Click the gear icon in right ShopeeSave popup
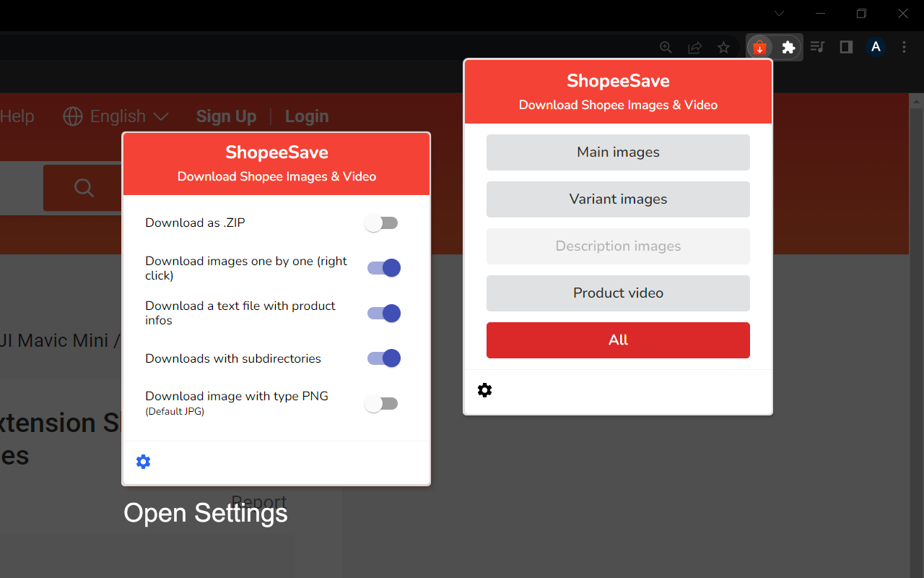Image resolution: width=924 pixels, height=578 pixels. 484,390
